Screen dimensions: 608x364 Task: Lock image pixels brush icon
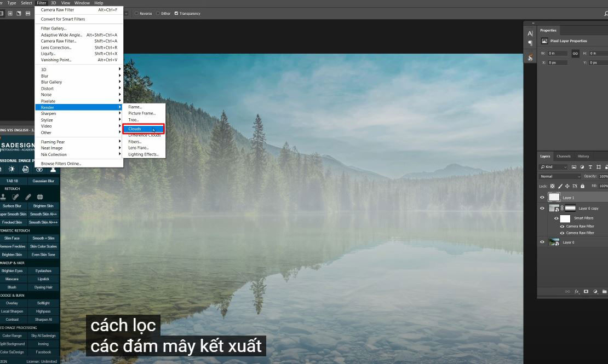(x=560, y=186)
